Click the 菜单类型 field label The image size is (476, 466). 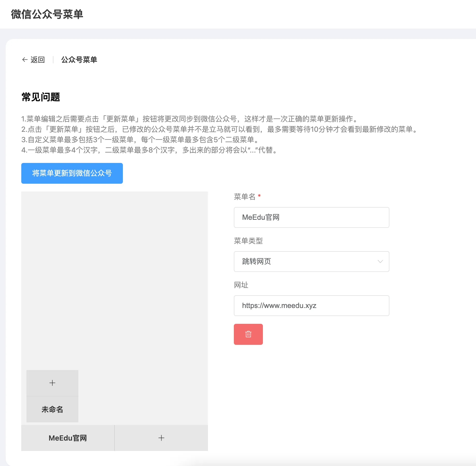point(248,241)
